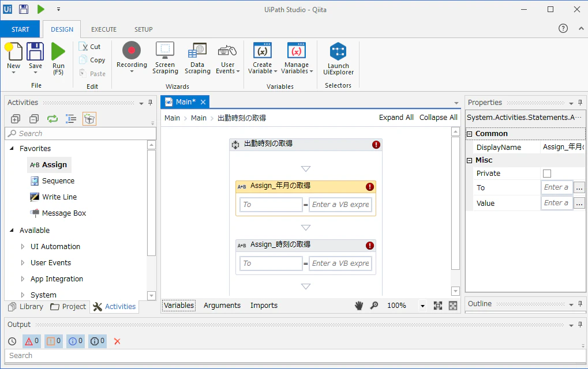Close the Main* document tab
This screenshot has height=369, width=588.
(x=203, y=102)
